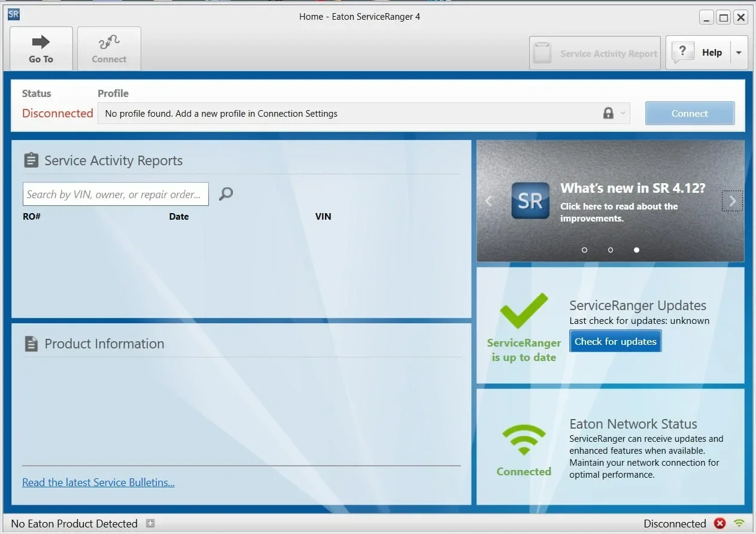Click the magnifying glass search icon
The width and height of the screenshot is (756, 534).
(226, 193)
